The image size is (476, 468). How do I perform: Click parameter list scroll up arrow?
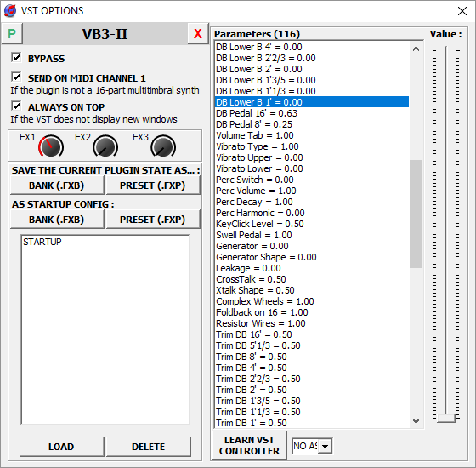[x=416, y=49]
